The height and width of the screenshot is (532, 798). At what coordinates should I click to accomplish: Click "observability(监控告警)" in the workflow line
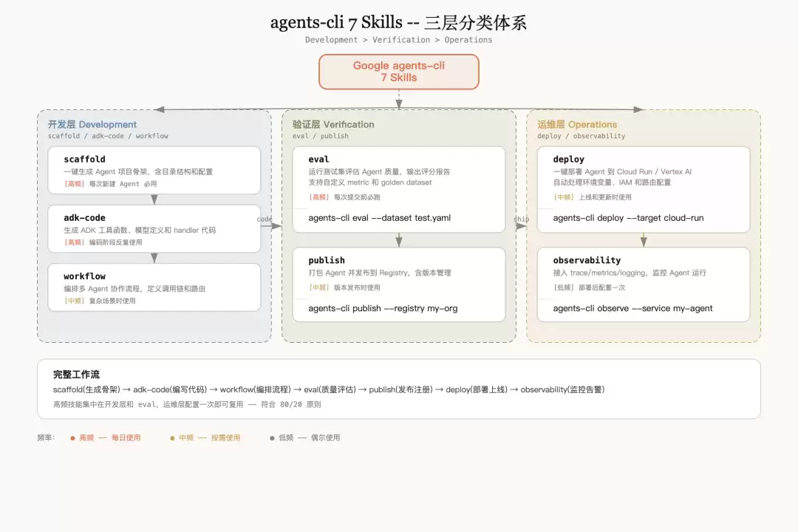(562, 389)
